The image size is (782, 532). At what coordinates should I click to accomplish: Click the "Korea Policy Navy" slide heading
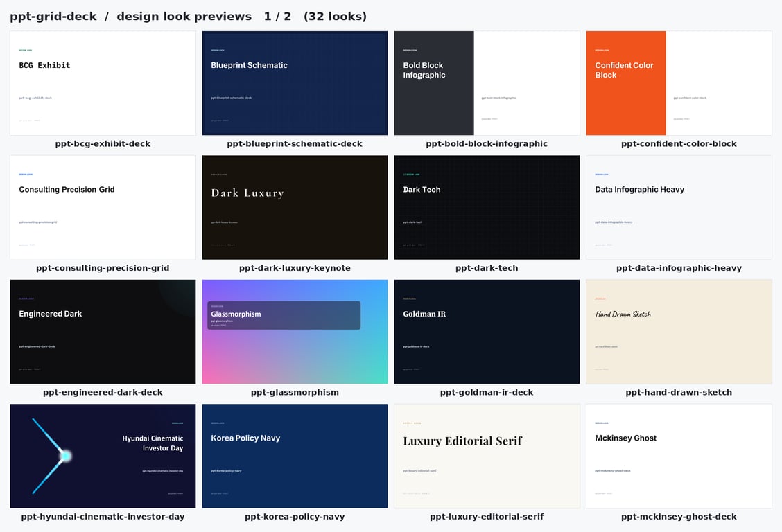245,438
